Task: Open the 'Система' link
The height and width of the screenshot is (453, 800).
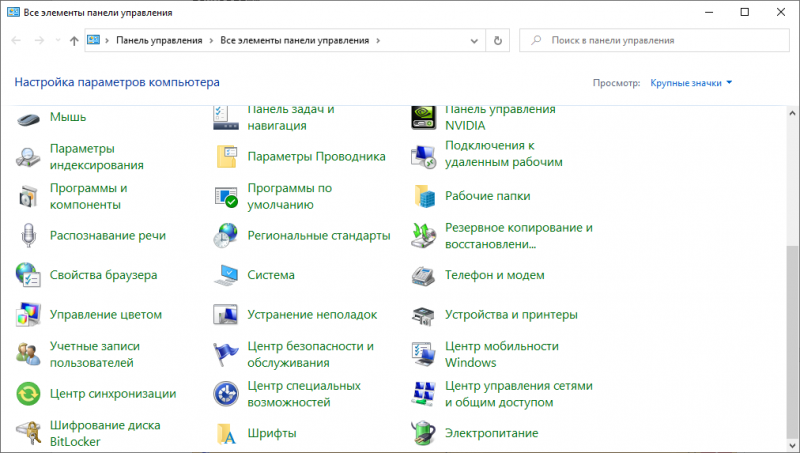Action: [271, 275]
